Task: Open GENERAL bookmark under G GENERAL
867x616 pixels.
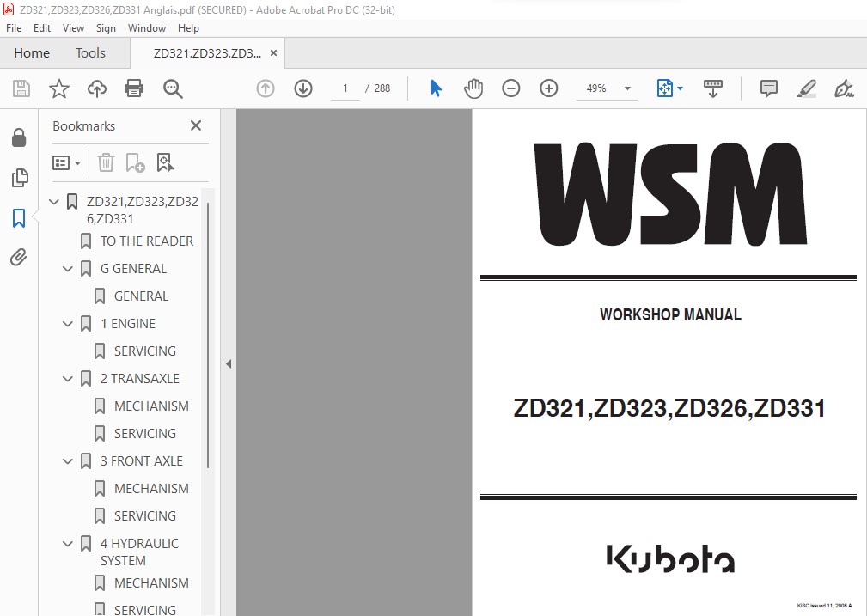Action: click(x=141, y=296)
